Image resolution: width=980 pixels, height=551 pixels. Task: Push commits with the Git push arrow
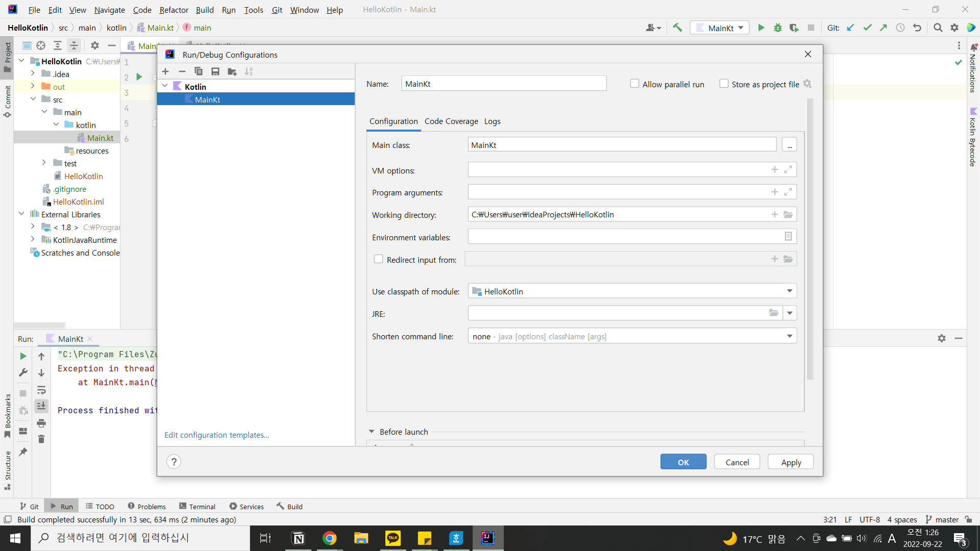tap(884, 28)
